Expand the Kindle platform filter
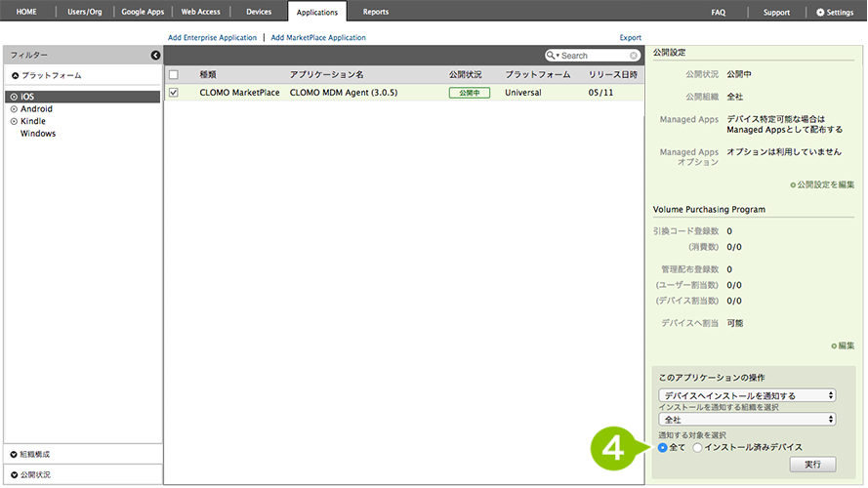Screen dimensions: 868x488 click(14, 121)
